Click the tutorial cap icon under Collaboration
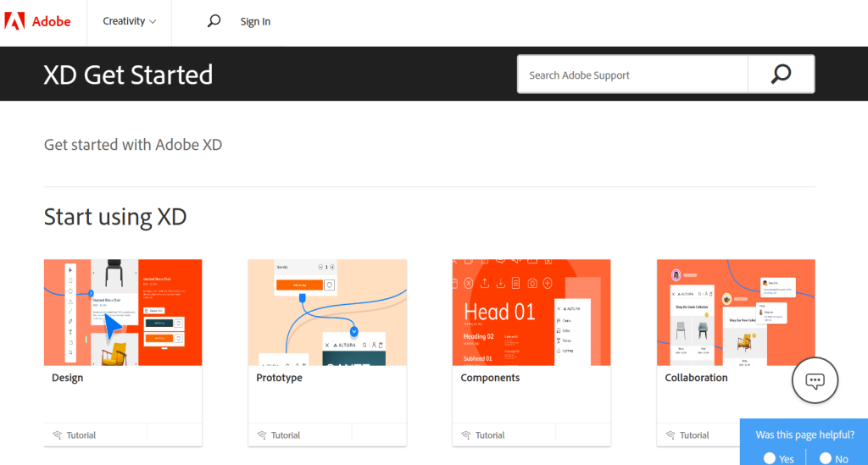 pos(670,435)
